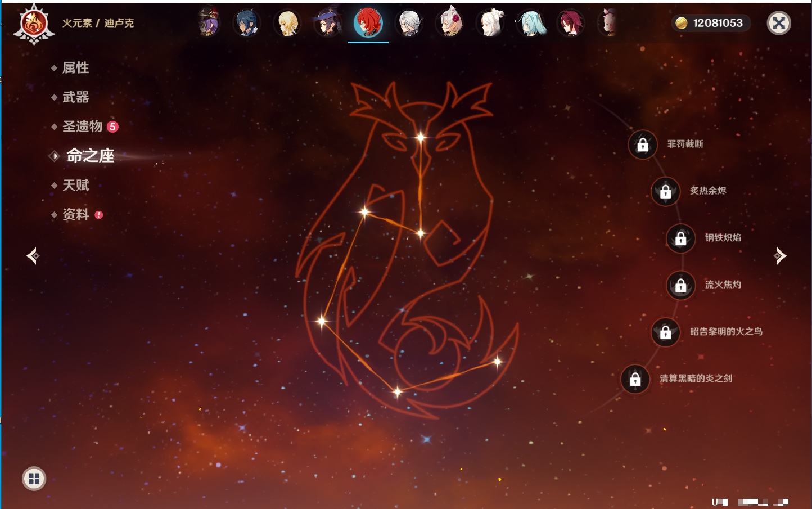Screen dimensions: 812x509
Task: Click the red 5 badge on 圣遗物
Action: pyautogui.click(x=112, y=127)
